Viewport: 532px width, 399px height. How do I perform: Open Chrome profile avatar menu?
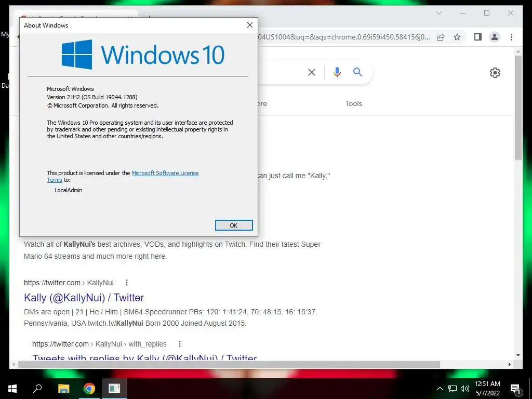495,37
